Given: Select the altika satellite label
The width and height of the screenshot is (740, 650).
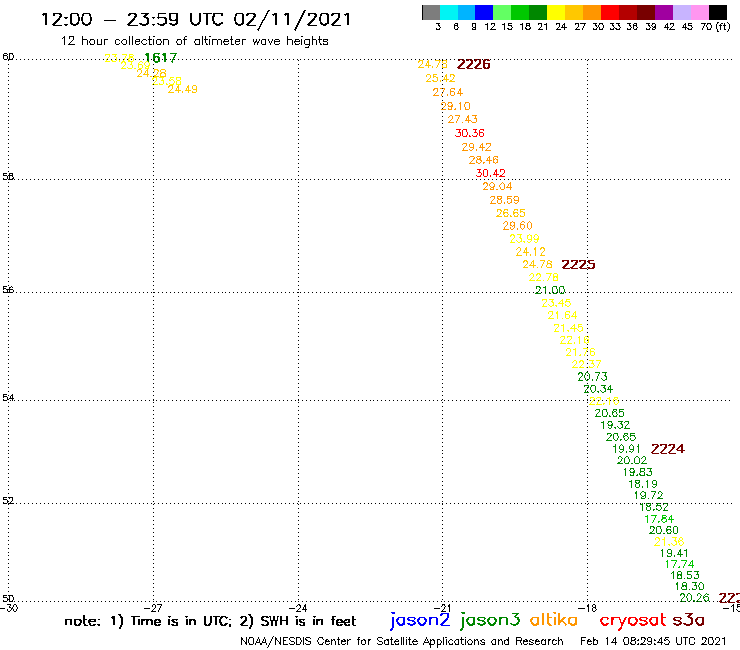Looking at the screenshot, I should pos(554,620).
